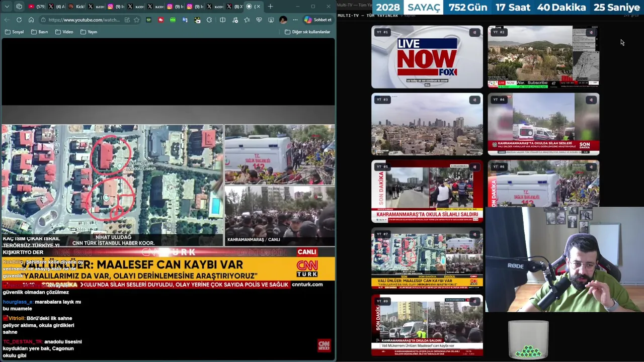Screen dimensions: 644x362
Task: Open a new browser tab
Action: click(x=270, y=7)
